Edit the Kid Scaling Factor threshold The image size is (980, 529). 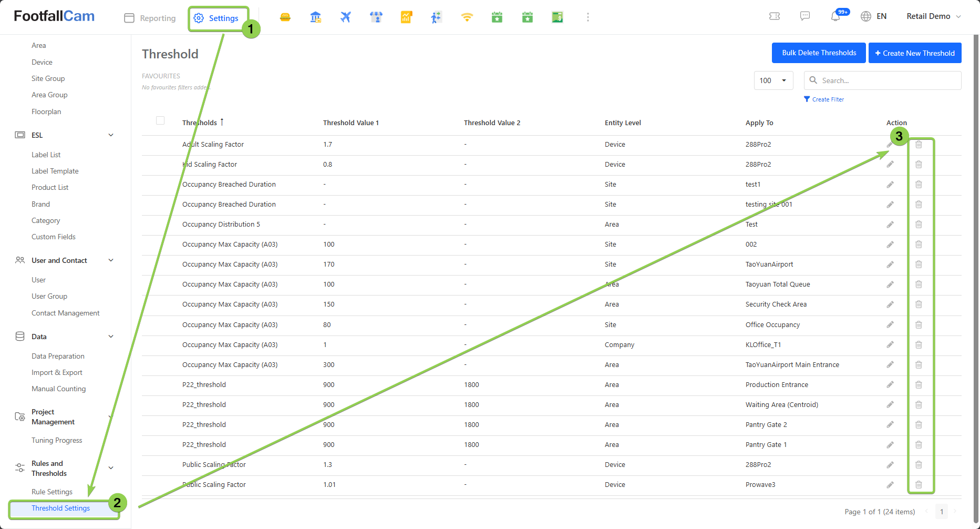890,165
